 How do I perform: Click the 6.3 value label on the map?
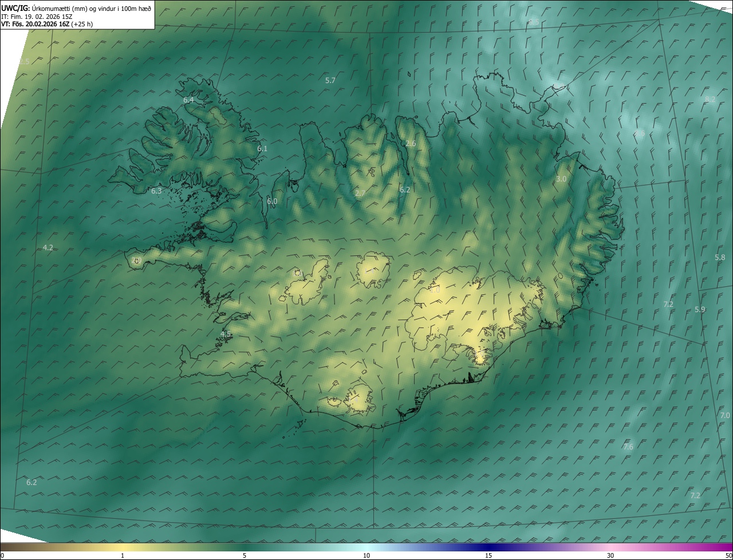click(156, 191)
